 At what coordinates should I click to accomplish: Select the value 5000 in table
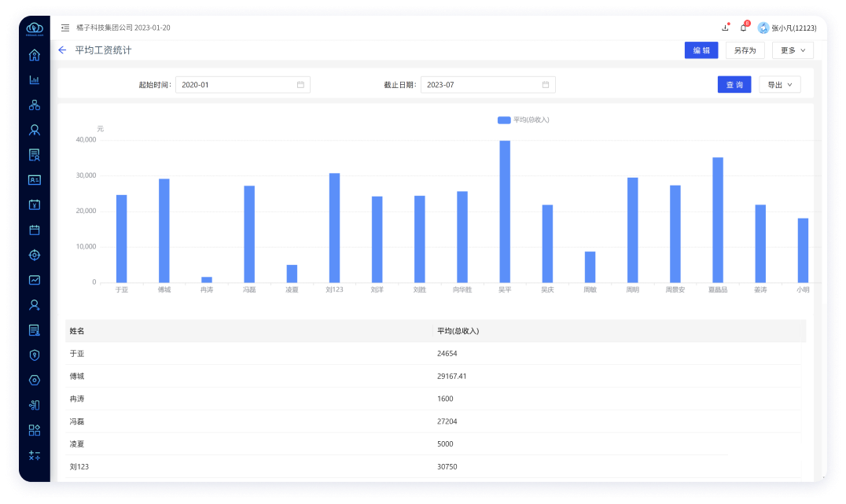(x=445, y=444)
